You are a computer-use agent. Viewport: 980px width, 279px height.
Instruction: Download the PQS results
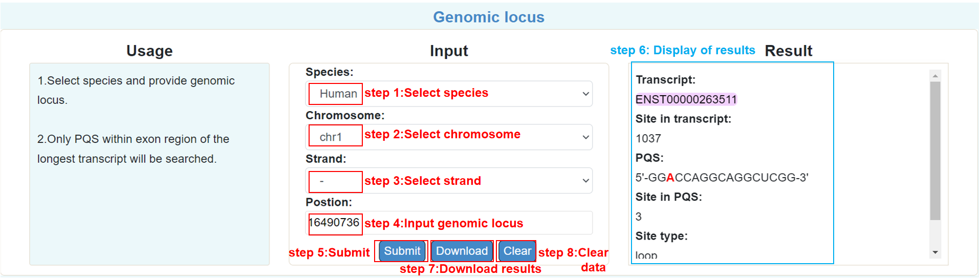[462, 251]
